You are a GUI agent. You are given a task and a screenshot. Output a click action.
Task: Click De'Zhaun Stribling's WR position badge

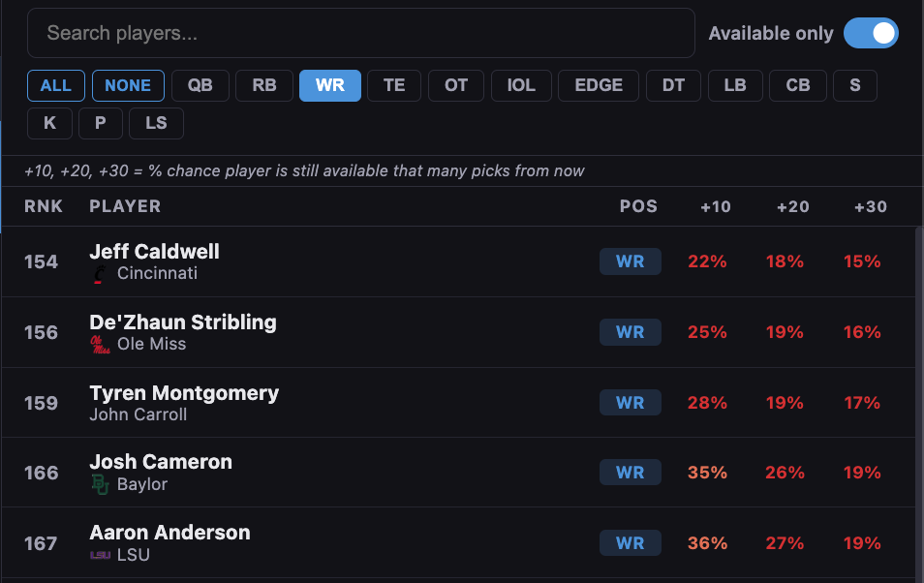pos(630,331)
